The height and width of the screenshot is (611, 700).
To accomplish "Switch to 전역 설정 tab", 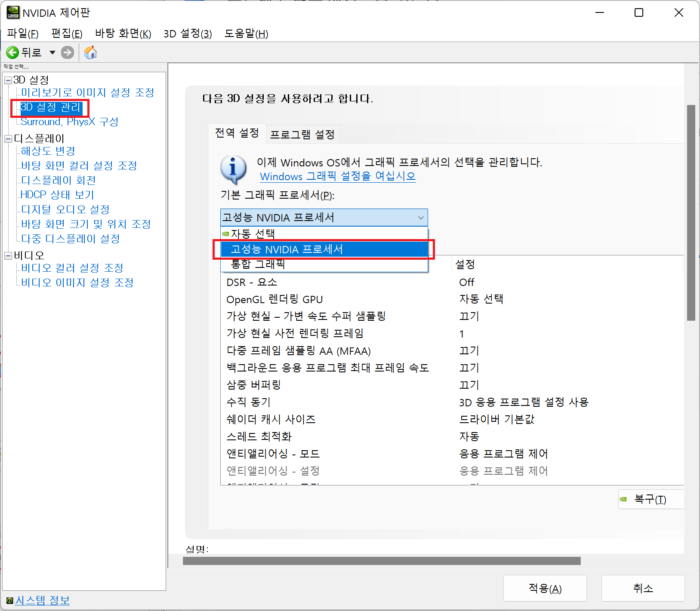I will coord(237,133).
